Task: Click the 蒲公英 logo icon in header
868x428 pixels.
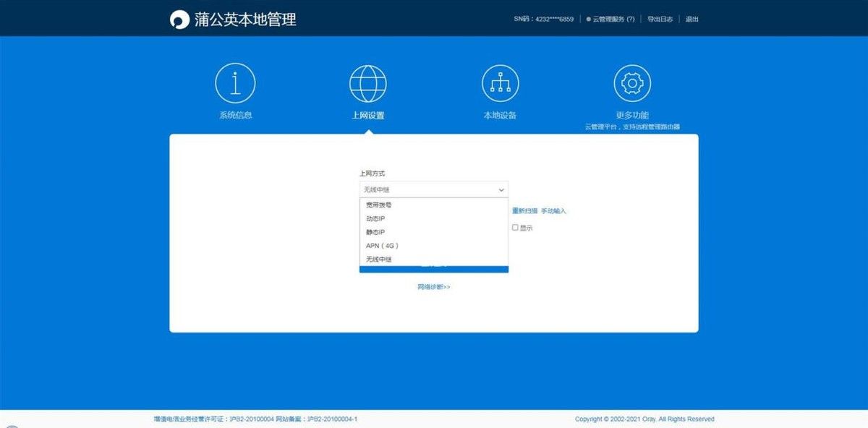Action: [179, 20]
